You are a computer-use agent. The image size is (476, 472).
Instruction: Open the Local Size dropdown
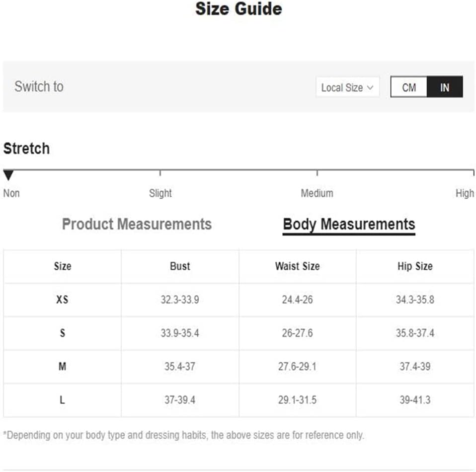pos(347,87)
